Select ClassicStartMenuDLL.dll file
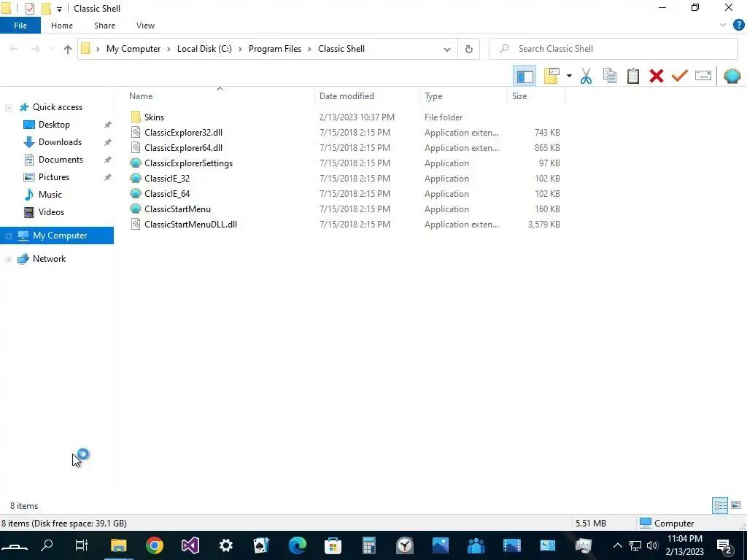This screenshot has width=747, height=560. [190, 225]
